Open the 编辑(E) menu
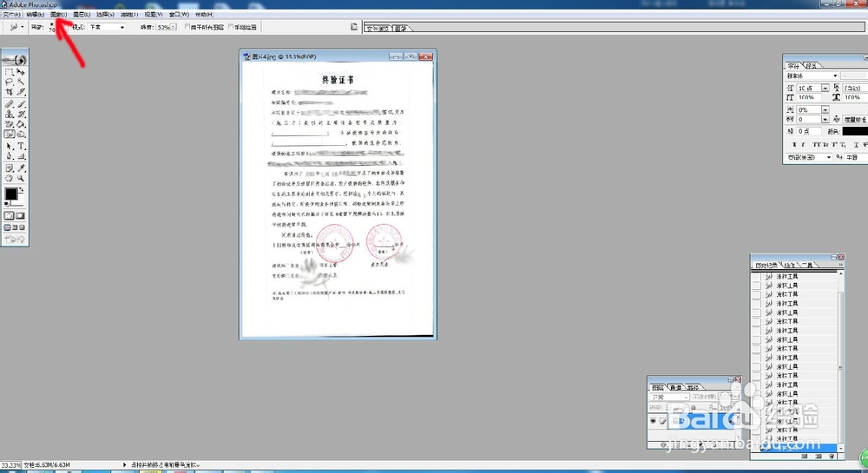Screen dimensions: 868x473 click(x=35, y=15)
